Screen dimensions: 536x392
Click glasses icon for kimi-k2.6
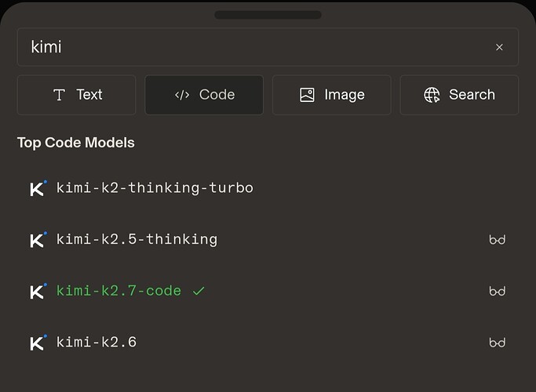[497, 343]
